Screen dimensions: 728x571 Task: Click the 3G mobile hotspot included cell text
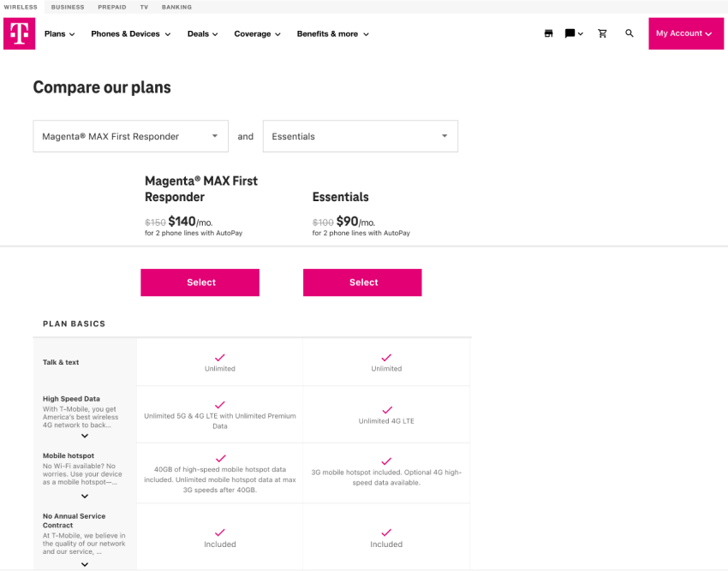coord(386,477)
